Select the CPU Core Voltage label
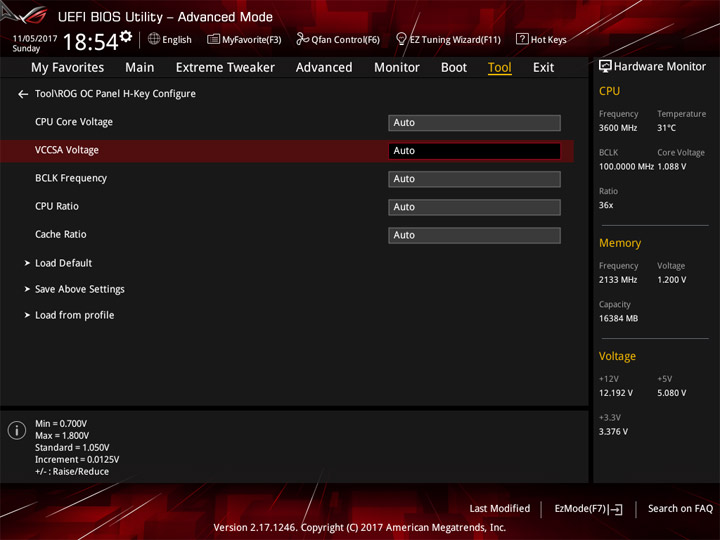This screenshot has height=540, width=720. (74, 122)
